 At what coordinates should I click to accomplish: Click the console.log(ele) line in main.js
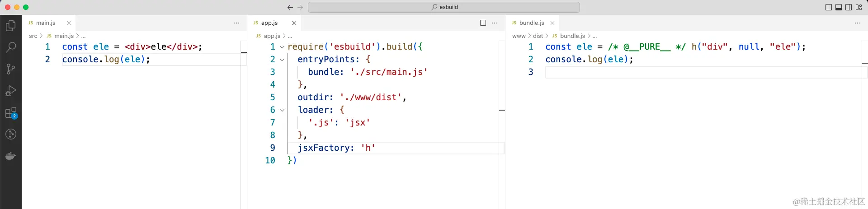coord(106,60)
